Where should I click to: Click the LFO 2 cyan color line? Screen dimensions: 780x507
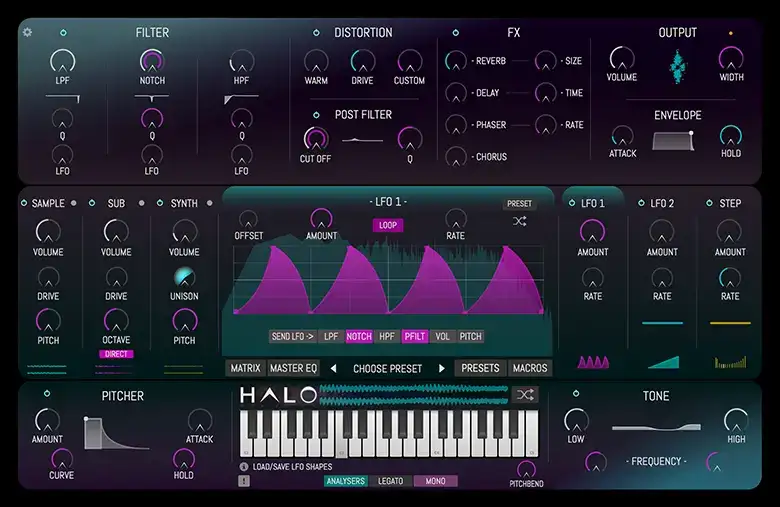pos(663,323)
